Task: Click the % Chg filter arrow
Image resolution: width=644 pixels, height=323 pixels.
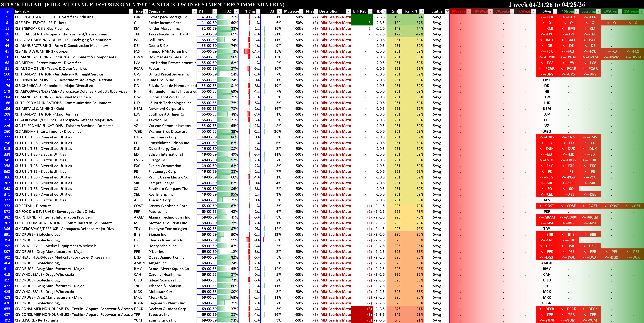Action: 258,11
